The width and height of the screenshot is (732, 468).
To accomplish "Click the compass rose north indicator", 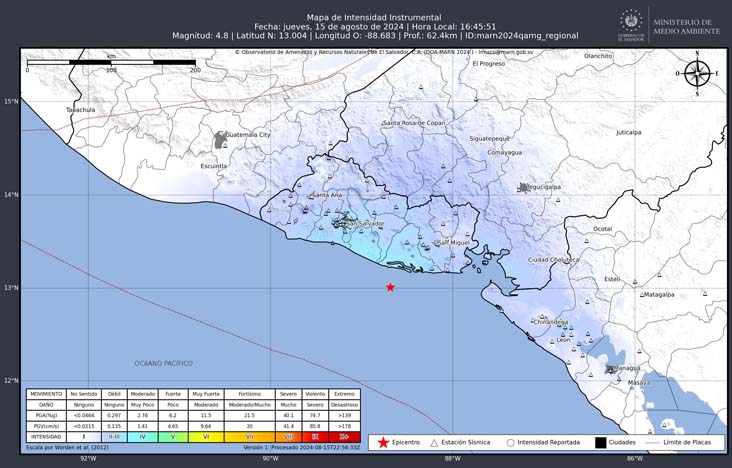I will tap(697, 73).
